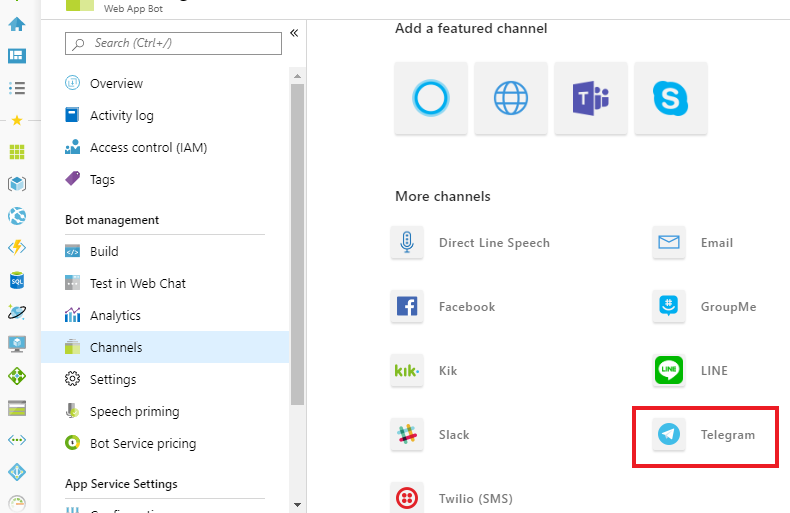Click the Facebook channel label
The height and width of the screenshot is (513, 790).
467,307
